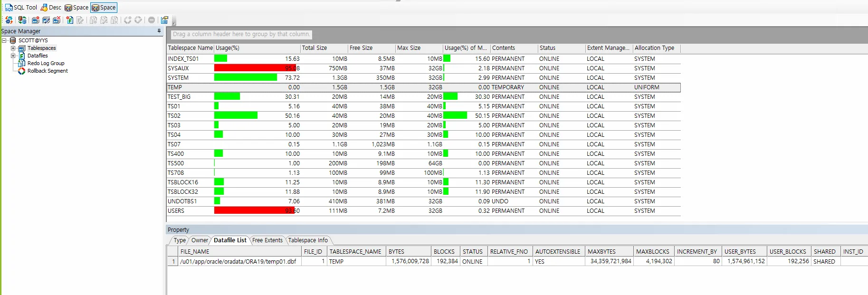The image size is (868, 295).
Task: Click the green usage bar for SYSTEM
Action: coord(245,78)
